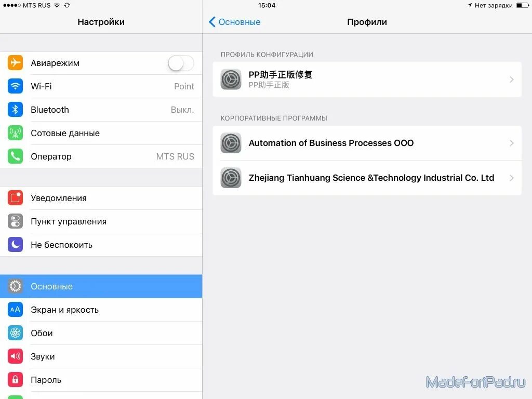Open Пункт управления settings
Image resolution: width=532 pixels, height=399 pixels.
[101, 221]
